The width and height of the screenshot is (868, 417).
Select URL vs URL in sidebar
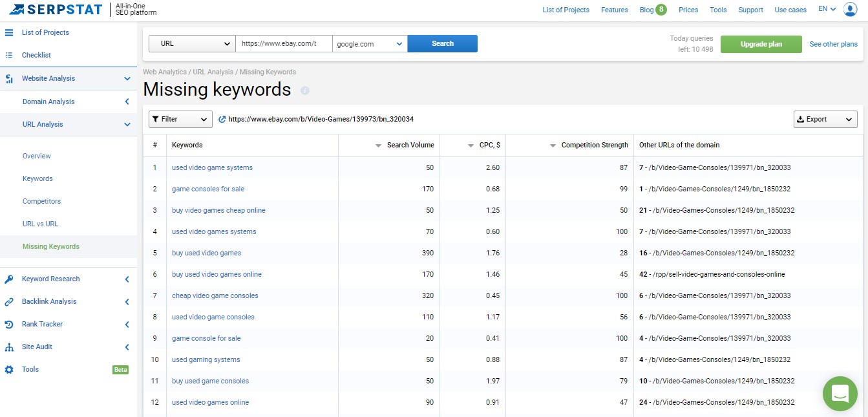40,224
